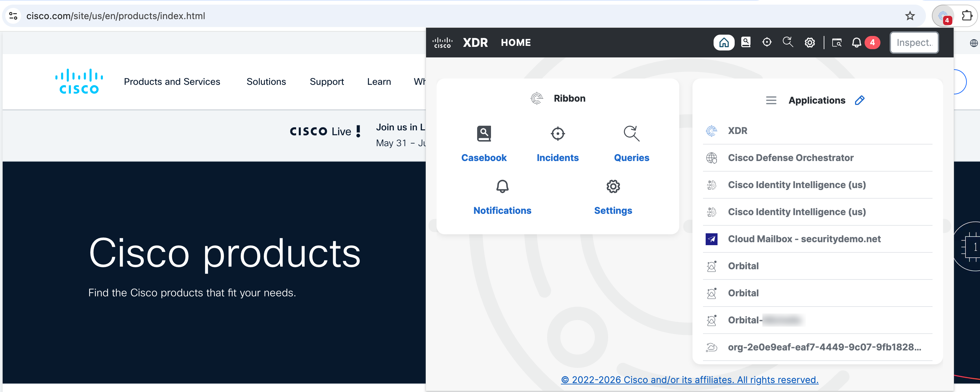Select Cisco Defense Orchestrator application
The height and width of the screenshot is (392, 980).
coord(790,158)
